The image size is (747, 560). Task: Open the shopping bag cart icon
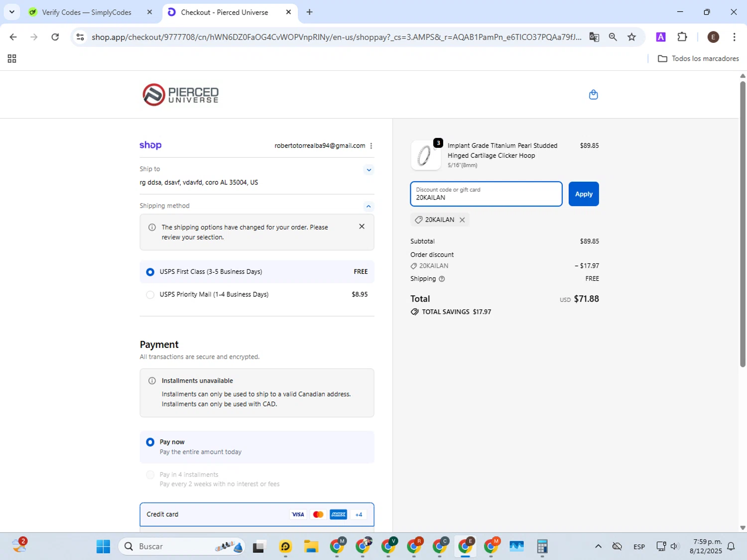[x=593, y=95]
